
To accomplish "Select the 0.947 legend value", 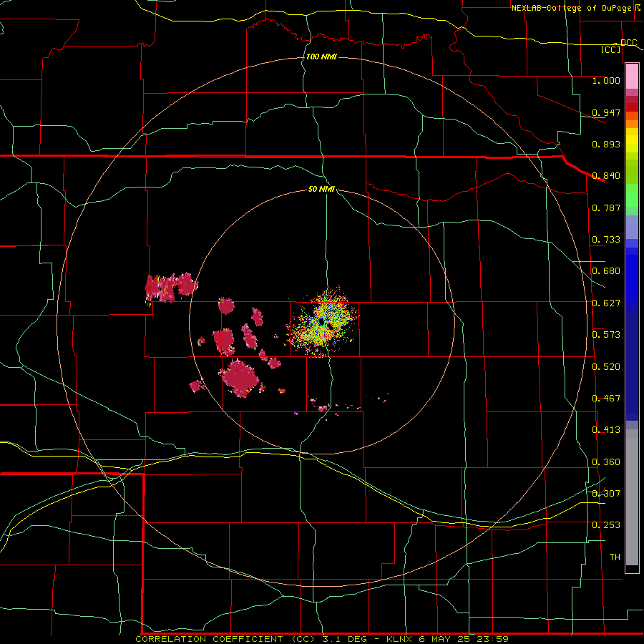I will pyautogui.click(x=606, y=112).
